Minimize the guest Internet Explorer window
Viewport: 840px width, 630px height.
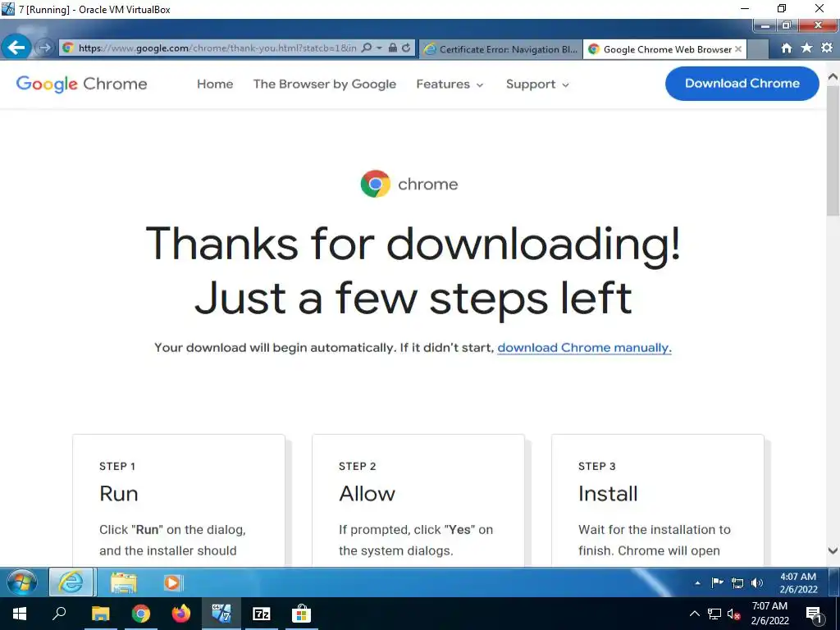pyautogui.click(x=765, y=25)
